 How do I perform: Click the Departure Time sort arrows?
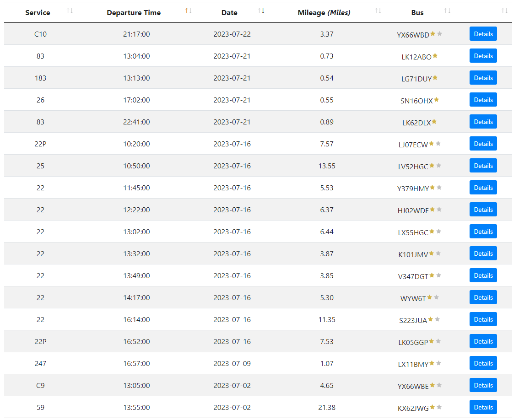189,11
